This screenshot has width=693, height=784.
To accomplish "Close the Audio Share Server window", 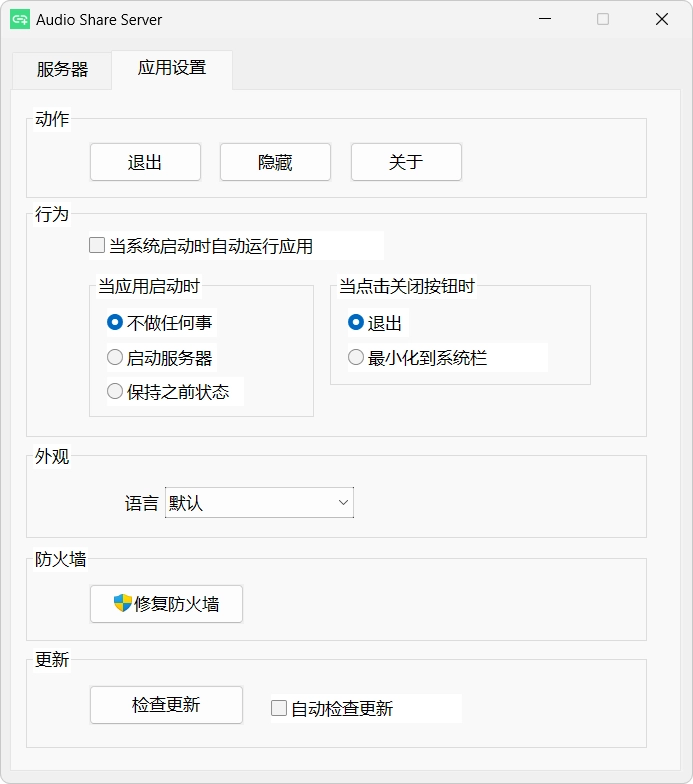I will (662, 19).
